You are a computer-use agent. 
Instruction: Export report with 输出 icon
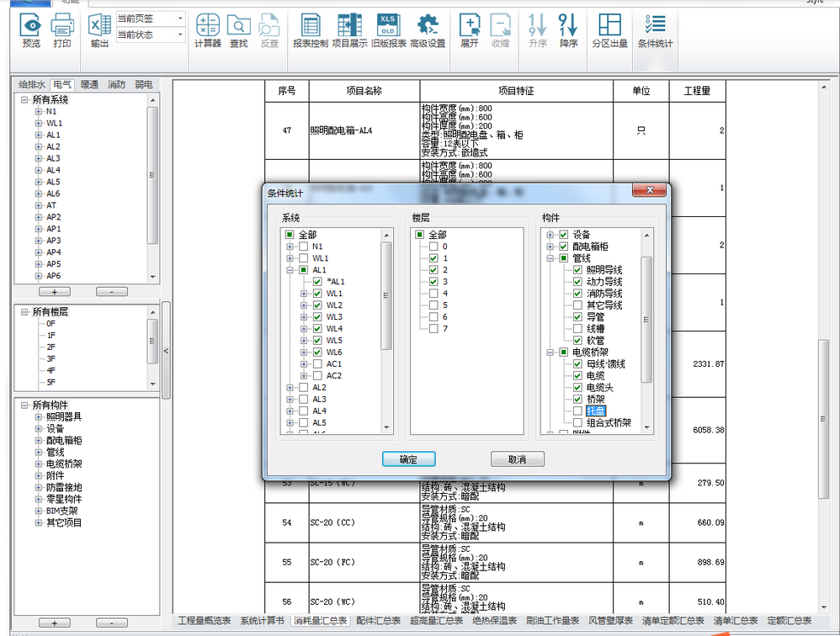(99, 30)
